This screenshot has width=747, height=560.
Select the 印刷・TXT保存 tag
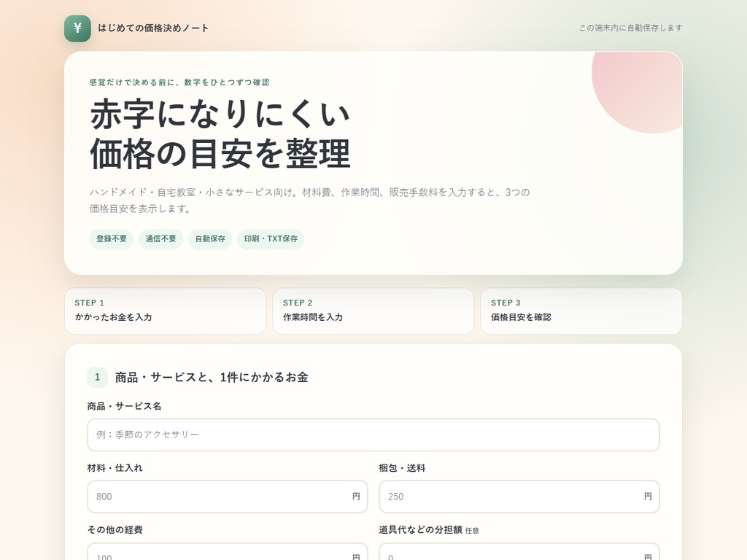pyautogui.click(x=271, y=238)
